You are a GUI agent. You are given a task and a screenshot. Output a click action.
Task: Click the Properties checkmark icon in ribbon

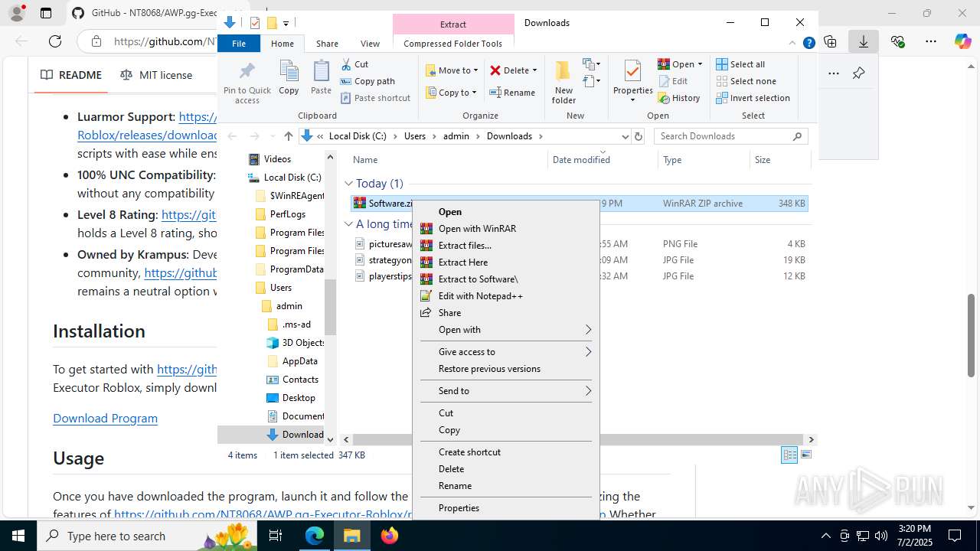tap(632, 72)
